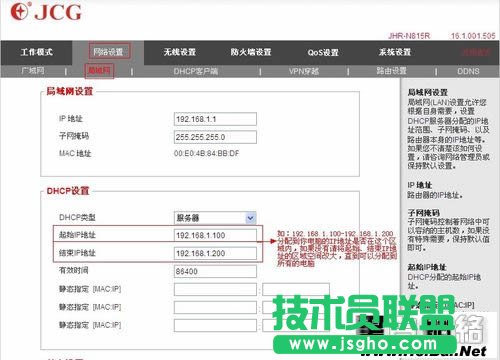Image resolution: width=500 pixels, height=360 pixels.
Task: Switch to the 路由设置 sub-tab
Action: pyautogui.click(x=391, y=71)
